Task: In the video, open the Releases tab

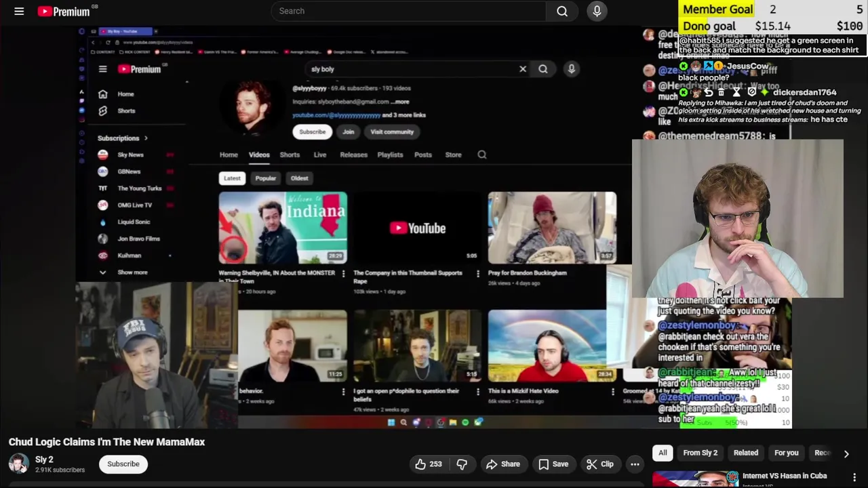Action: tap(353, 155)
